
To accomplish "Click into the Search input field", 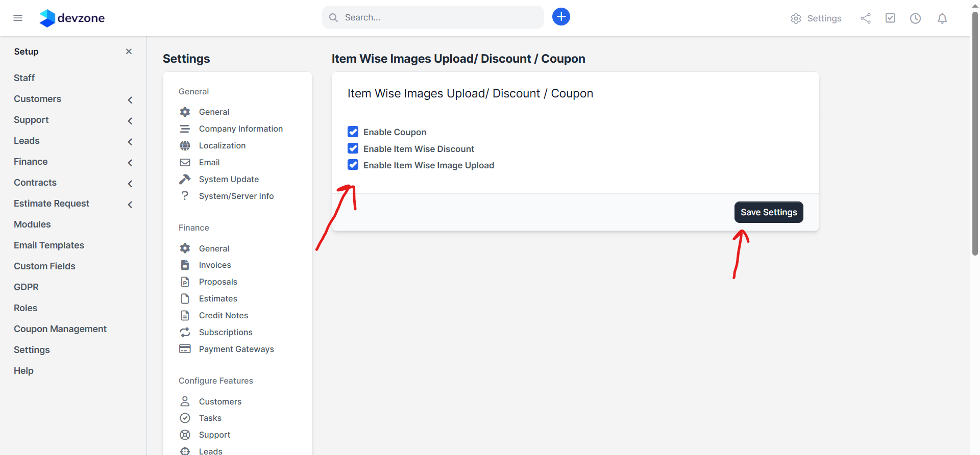I will click(x=439, y=17).
